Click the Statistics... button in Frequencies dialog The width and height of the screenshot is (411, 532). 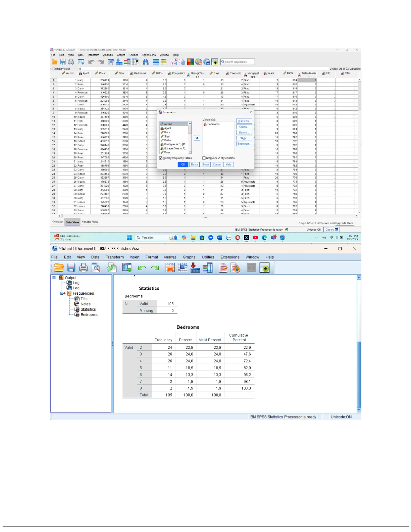click(244, 121)
